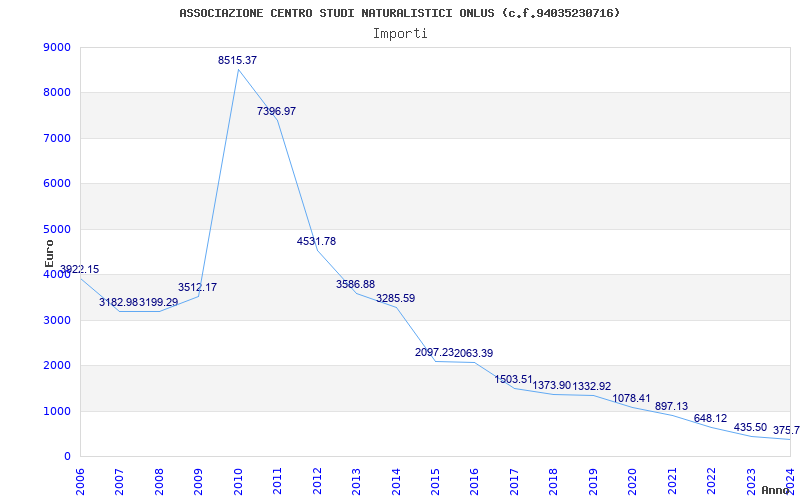
Task: Click the 2018 x-axis year label
Action: coord(553,480)
